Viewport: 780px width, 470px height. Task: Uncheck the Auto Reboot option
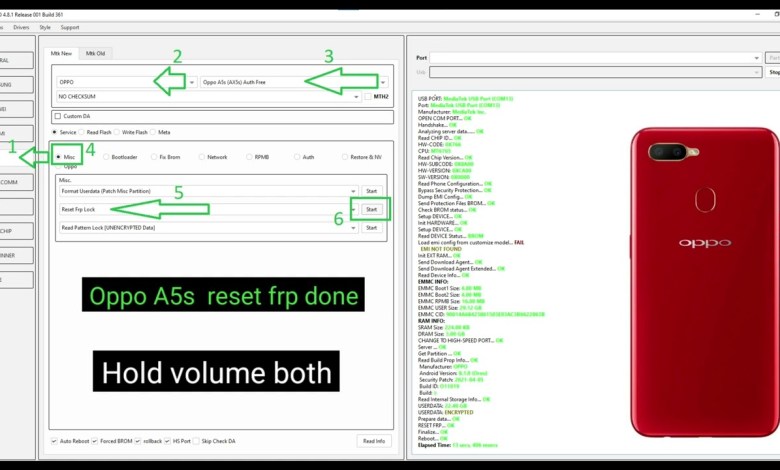(x=55, y=441)
